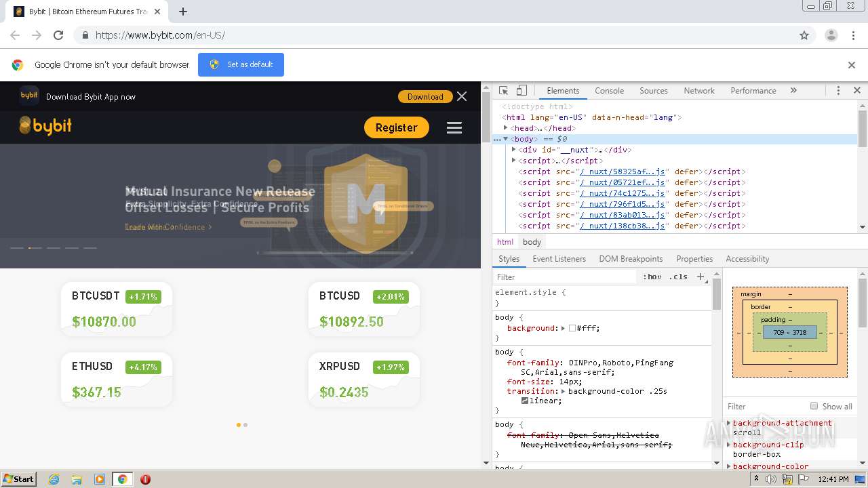Toggle the device toolbar icon in DevTools
The height and width of the screenshot is (488, 868).
(521, 90)
